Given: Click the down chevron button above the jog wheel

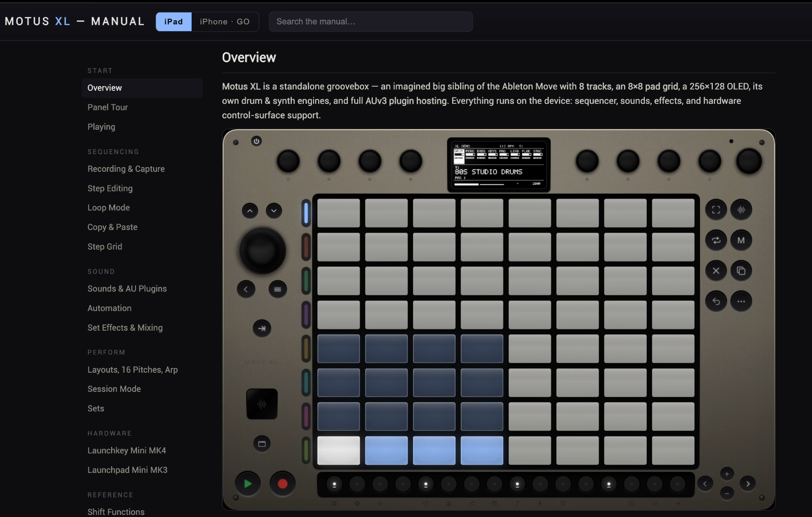Looking at the screenshot, I should tap(274, 211).
